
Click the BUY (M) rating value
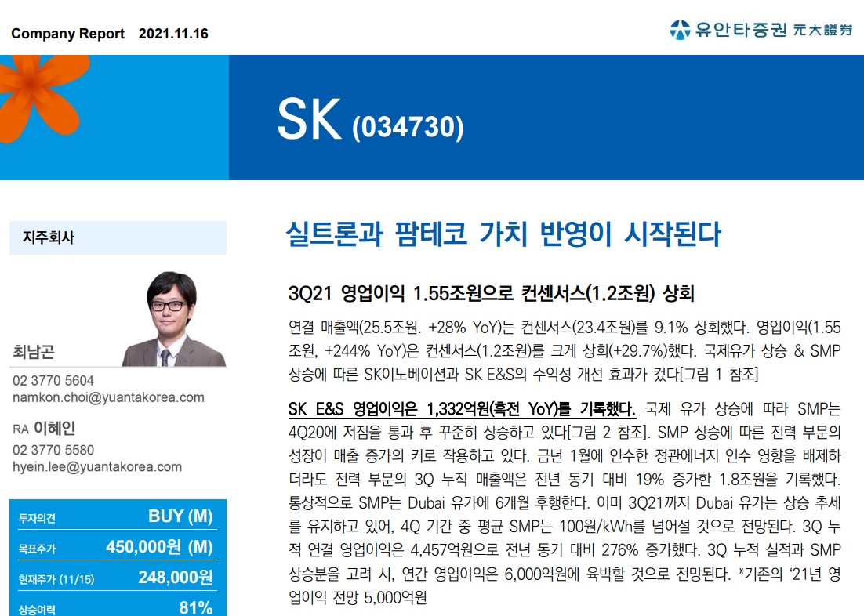tap(181, 516)
